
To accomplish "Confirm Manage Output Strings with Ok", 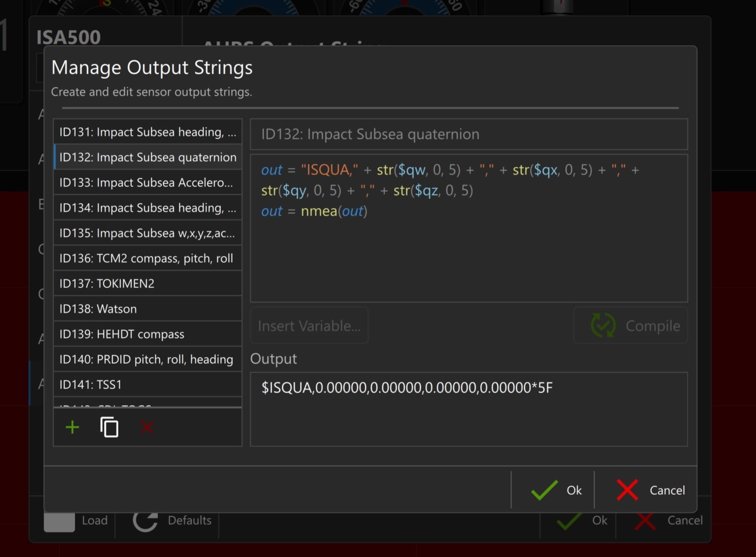I will pyautogui.click(x=553, y=490).
